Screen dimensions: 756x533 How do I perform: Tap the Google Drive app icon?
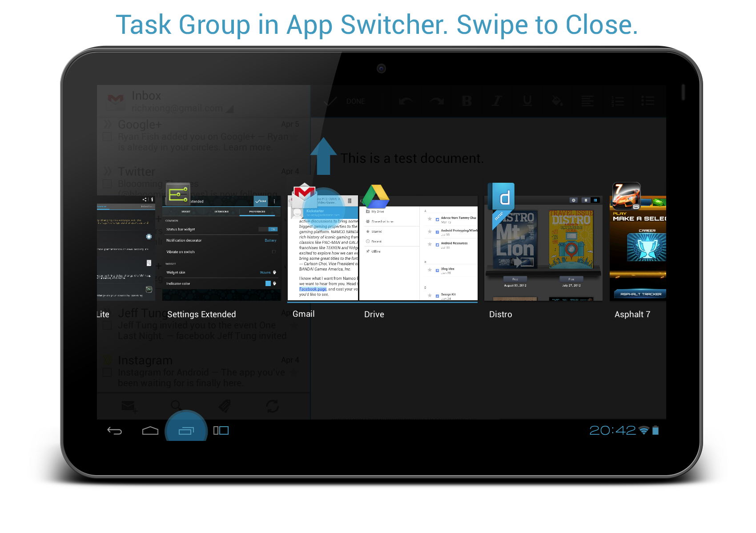pyautogui.click(x=376, y=196)
